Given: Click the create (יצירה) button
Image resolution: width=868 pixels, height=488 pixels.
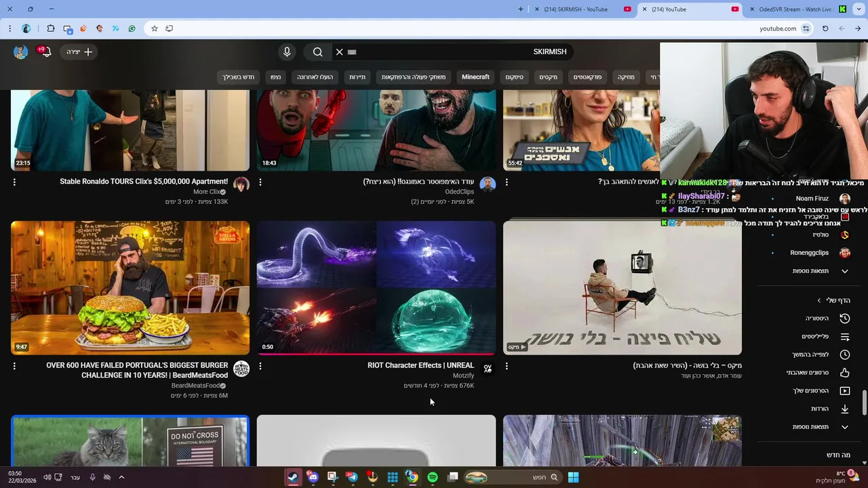Looking at the screenshot, I should [x=79, y=52].
